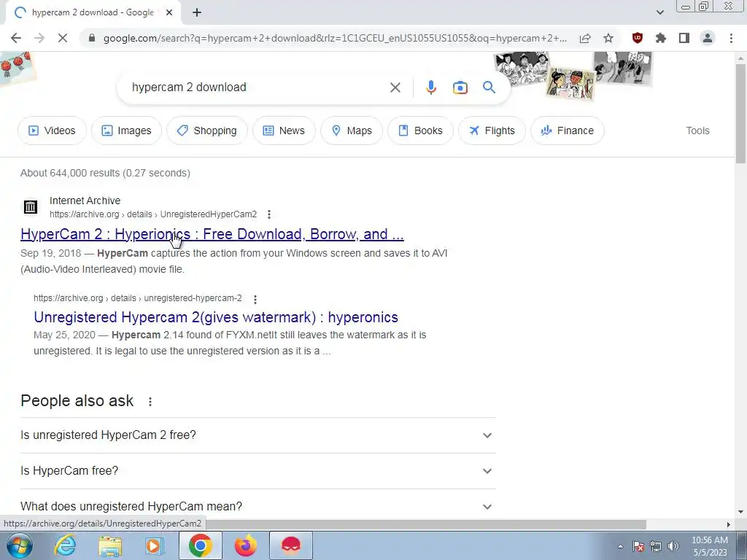The image size is (747, 560).
Task: Expand Is unregistered HyperCam 2 free question
Action: coord(258,435)
